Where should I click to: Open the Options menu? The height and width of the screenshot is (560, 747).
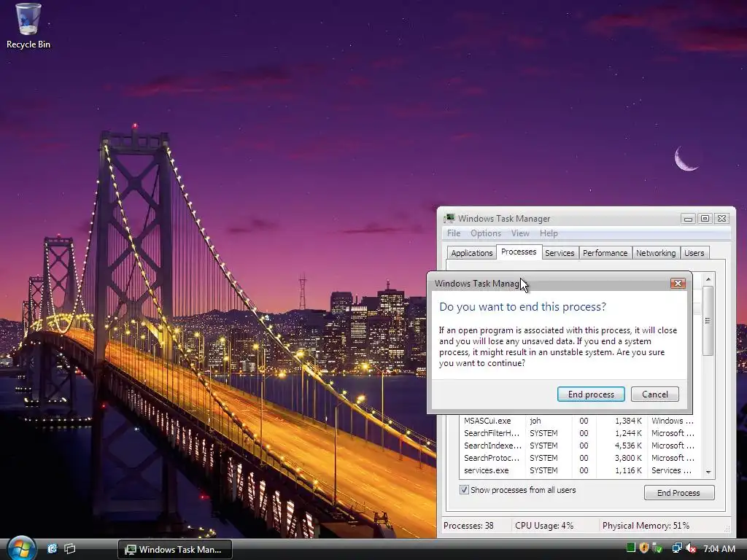(485, 233)
